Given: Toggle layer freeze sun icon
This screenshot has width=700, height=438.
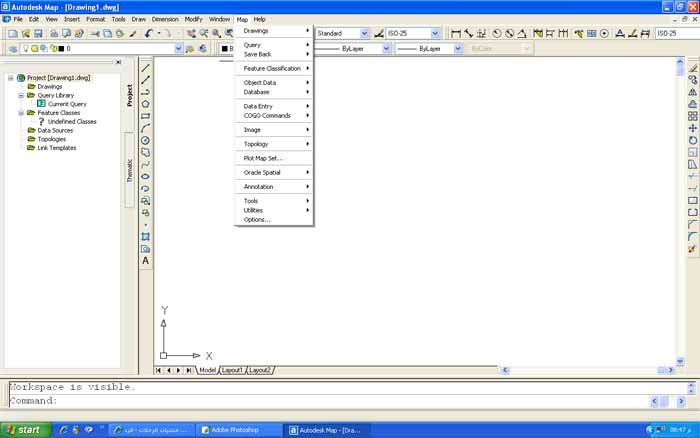Looking at the screenshot, I should pyautogui.click(x=34, y=48).
